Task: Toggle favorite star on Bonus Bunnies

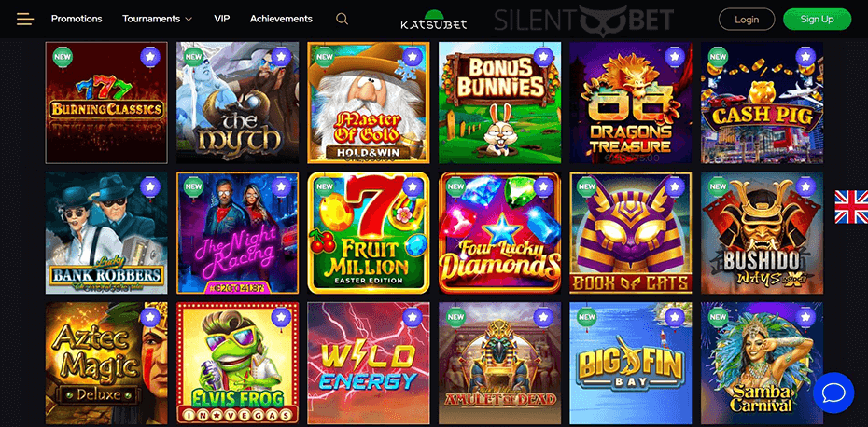Action: coord(543,57)
